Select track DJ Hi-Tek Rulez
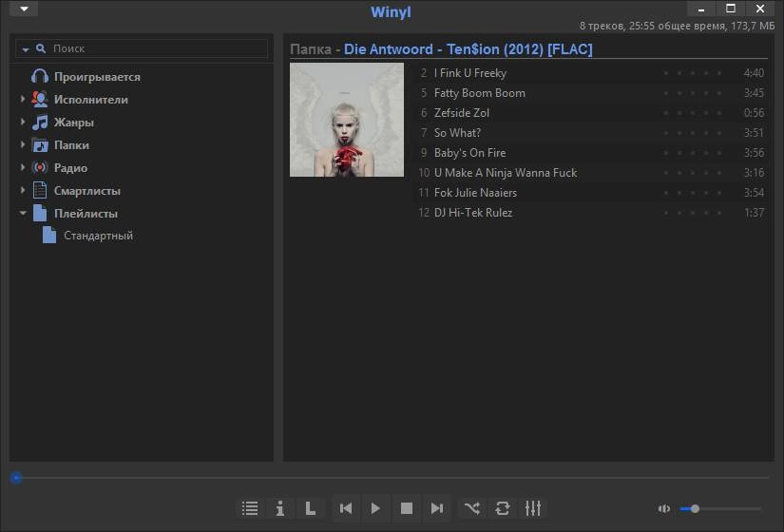The height and width of the screenshot is (532, 784). 592,213
